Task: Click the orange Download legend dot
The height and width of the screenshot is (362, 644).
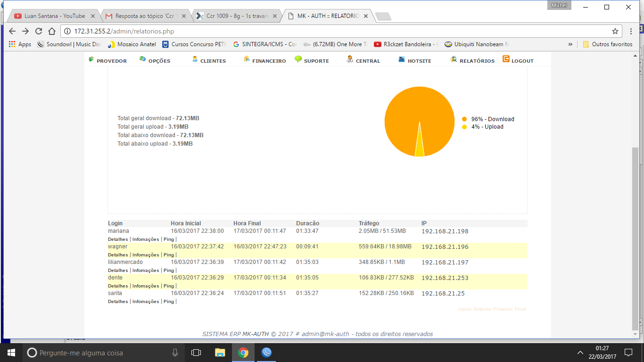Action: click(464, 119)
